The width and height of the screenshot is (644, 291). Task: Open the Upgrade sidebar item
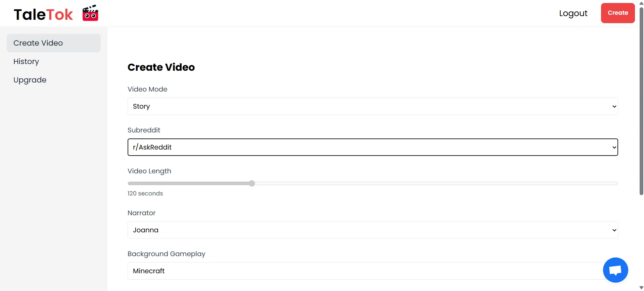point(30,80)
